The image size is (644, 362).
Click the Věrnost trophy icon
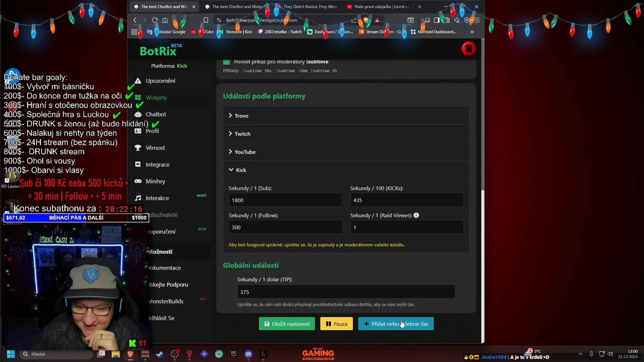(138, 148)
